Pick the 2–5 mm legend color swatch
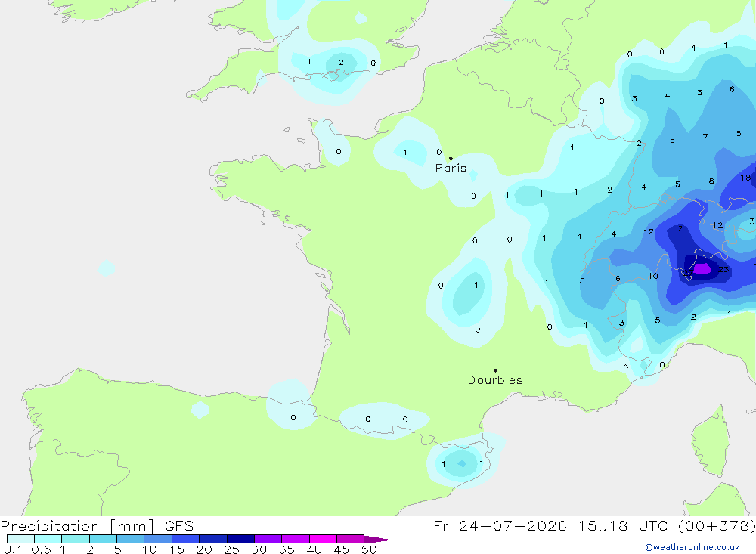This screenshot has height=554, width=756. pos(103,539)
